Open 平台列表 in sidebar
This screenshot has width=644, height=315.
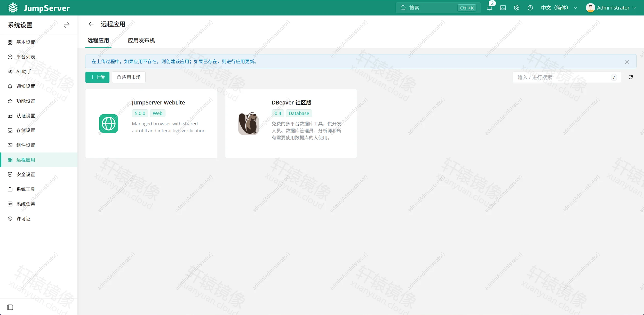pyautogui.click(x=39, y=57)
